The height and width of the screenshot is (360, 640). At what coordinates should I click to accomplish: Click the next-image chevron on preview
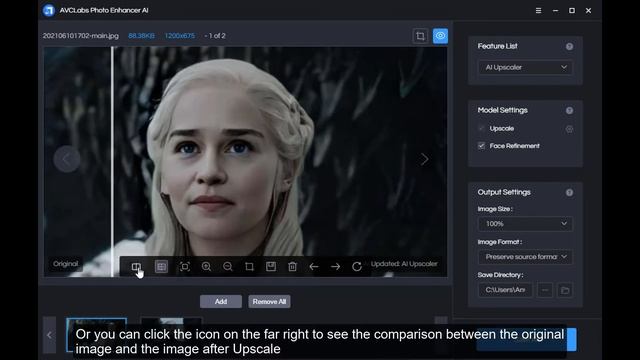(x=424, y=159)
